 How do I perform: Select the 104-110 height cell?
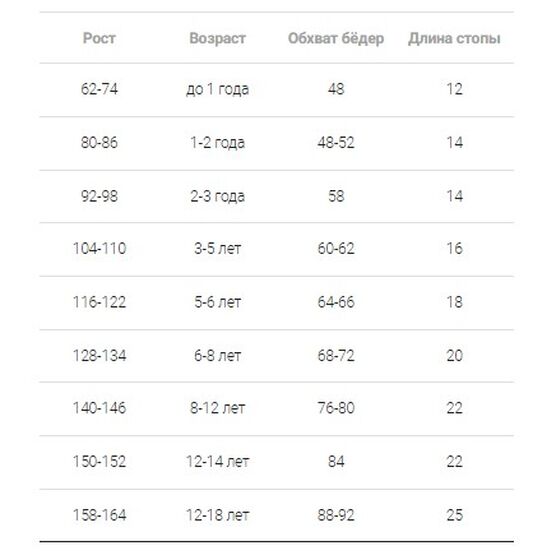[99, 248]
